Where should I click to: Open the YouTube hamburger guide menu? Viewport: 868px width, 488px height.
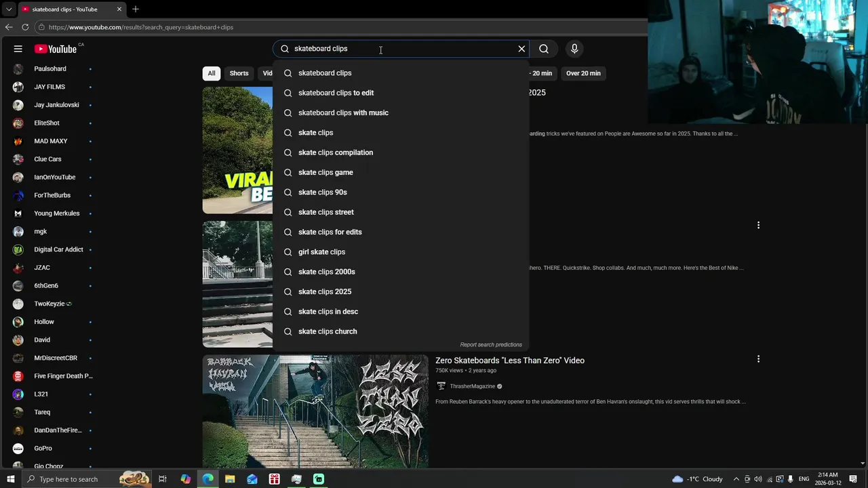[18, 49]
